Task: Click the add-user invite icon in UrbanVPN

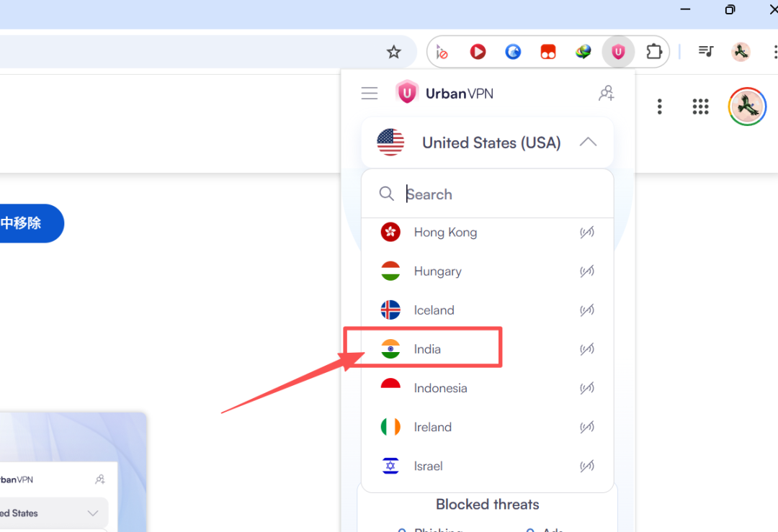Action: (606, 93)
